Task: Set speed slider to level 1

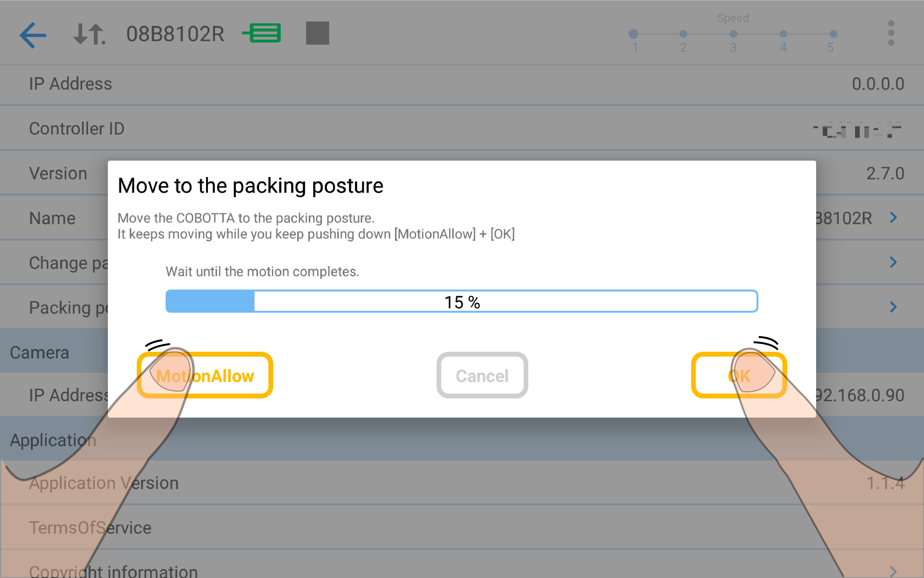Action: coord(633,34)
